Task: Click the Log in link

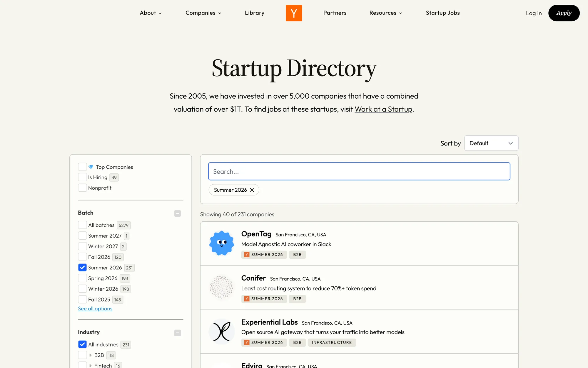Action: click(534, 13)
